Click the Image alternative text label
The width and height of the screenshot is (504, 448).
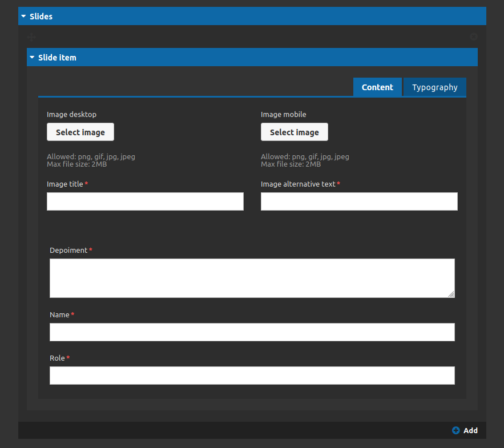[x=298, y=184]
